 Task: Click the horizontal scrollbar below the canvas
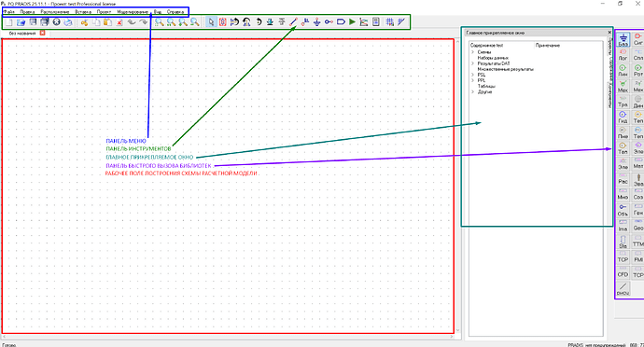point(228,337)
